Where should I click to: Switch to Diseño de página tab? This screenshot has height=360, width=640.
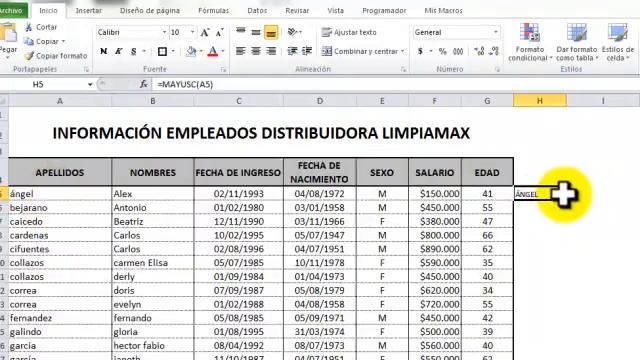(150, 11)
